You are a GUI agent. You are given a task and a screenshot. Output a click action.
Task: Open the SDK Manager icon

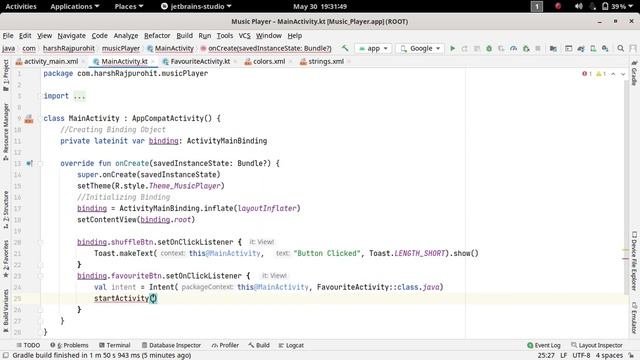(605, 48)
